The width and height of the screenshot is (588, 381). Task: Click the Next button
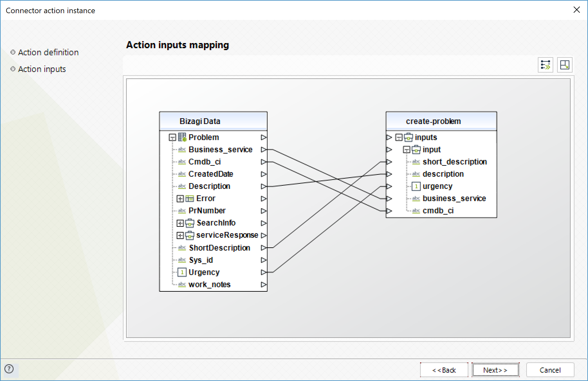[495, 370]
